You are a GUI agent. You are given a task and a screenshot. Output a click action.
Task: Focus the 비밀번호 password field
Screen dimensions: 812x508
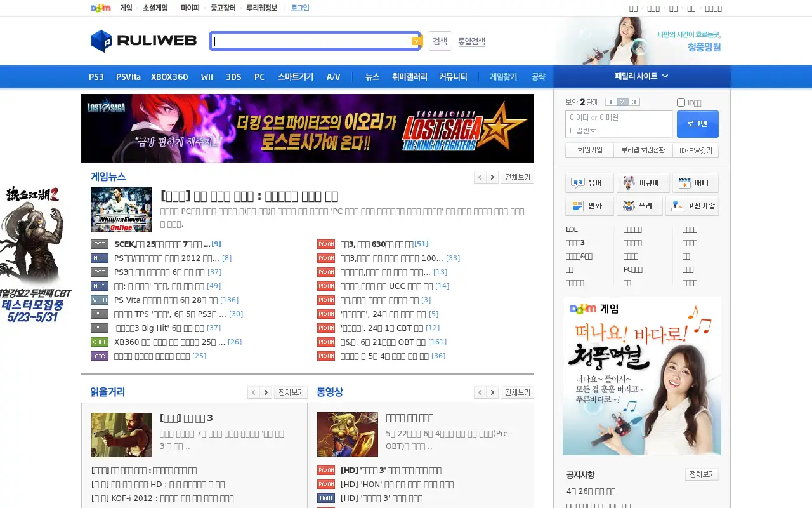[x=619, y=131]
